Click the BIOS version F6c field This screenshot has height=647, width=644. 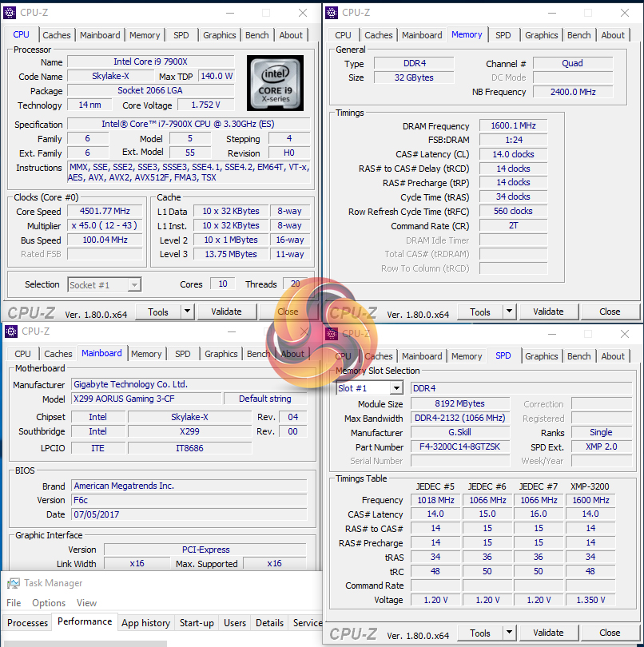point(189,500)
